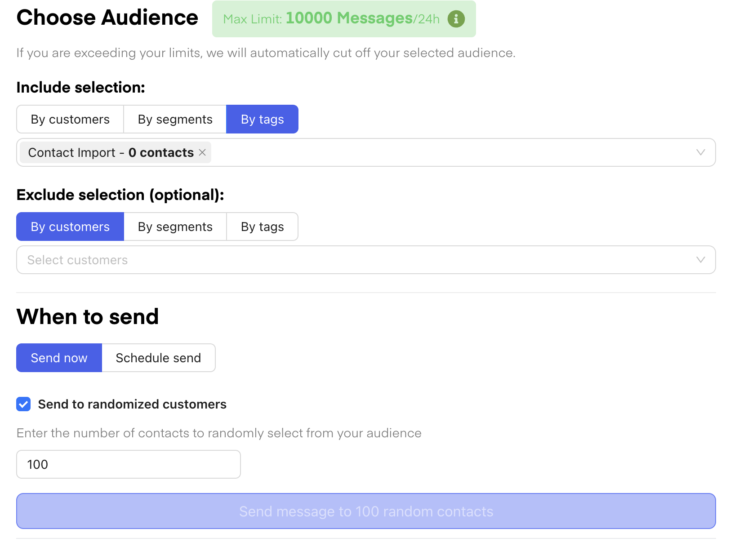The height and width of the screenshot is (560, 730).
Task: Select the Send now option
Action: point(59,358)
